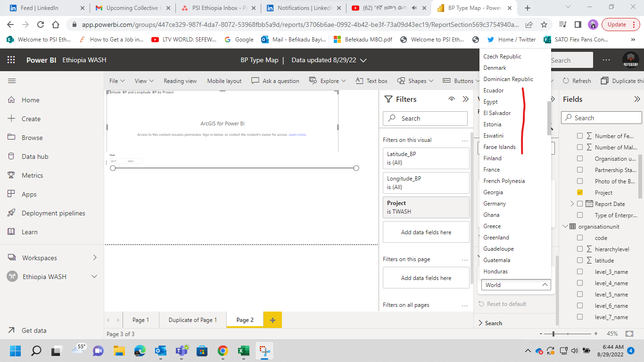Viewport: 644px width, 362px height.
Task: Fit to page zoom icon
Action: point(629,333)
